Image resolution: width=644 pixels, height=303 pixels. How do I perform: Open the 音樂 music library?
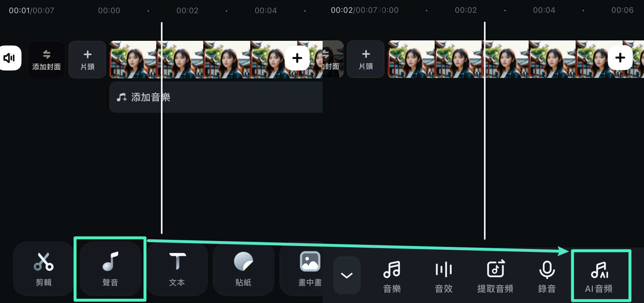pos(392,276)
